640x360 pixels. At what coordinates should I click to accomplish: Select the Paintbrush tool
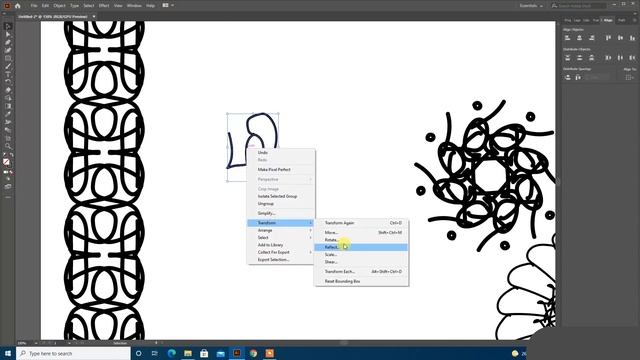7,66
